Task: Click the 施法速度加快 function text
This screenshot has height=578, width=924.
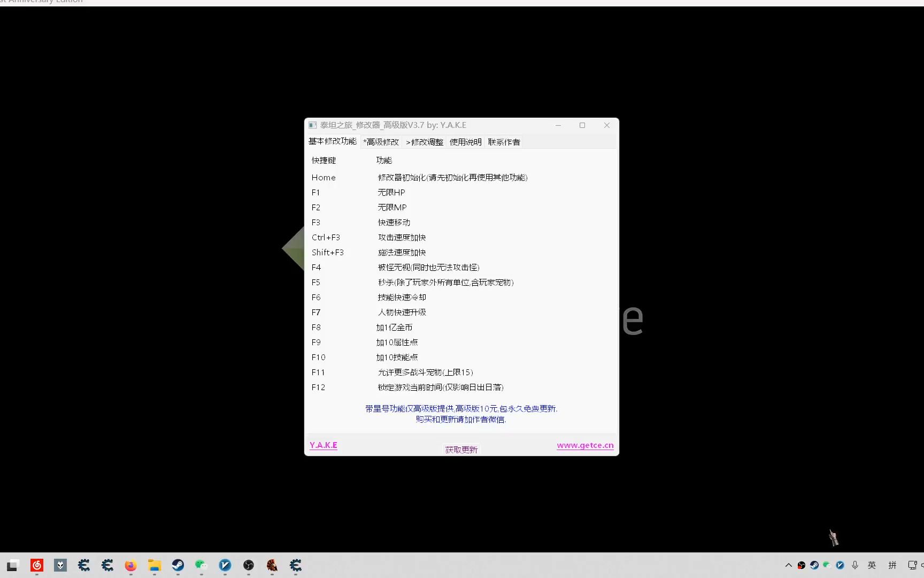Action: pyautogui.click(x=402, y=253)
